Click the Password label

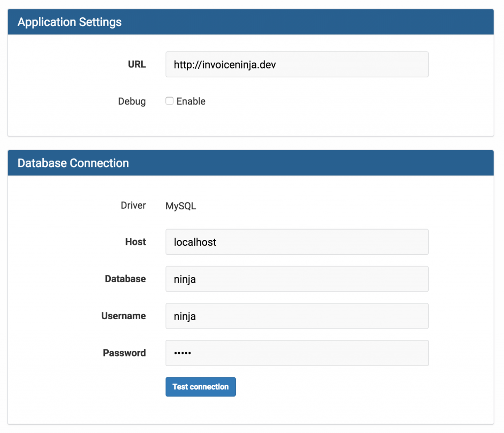tap(124, 353)
